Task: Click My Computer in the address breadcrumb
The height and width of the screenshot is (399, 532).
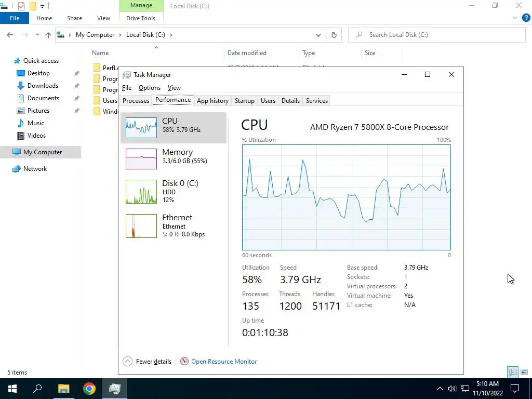Action: coord(95,35)
